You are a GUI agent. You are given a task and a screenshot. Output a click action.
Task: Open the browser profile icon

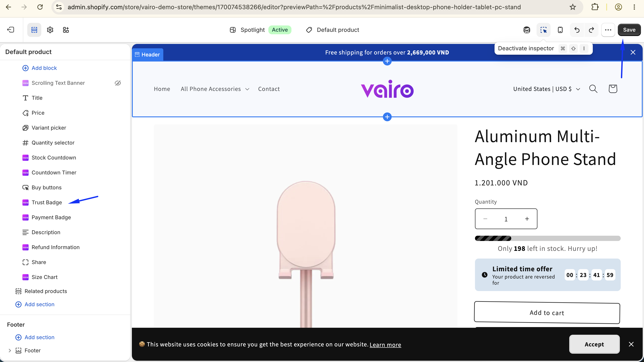618,7
